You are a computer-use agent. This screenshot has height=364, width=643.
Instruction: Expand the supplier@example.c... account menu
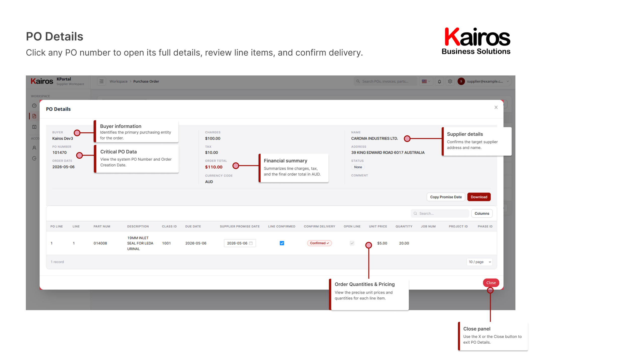pyautogui.click(x=485, y=81)
